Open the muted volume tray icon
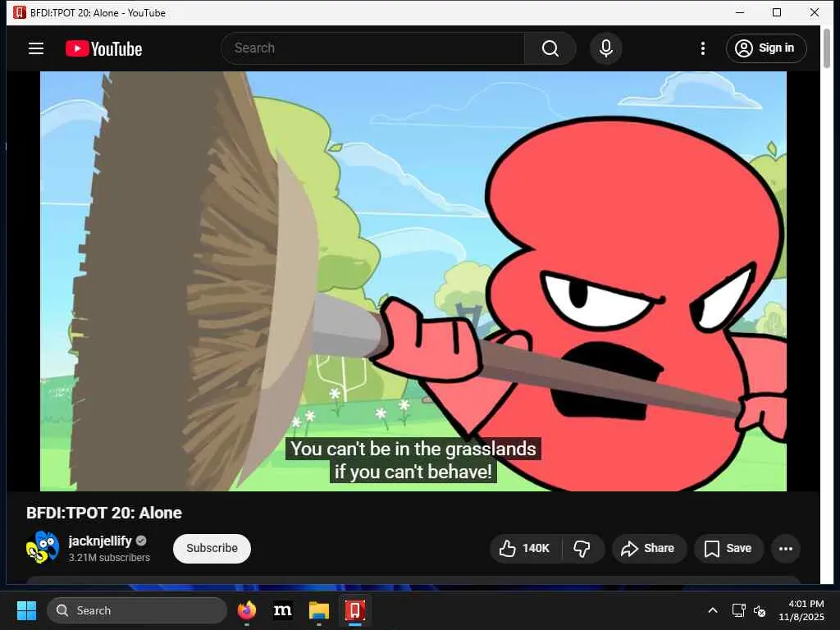 [x=760, y=610]
